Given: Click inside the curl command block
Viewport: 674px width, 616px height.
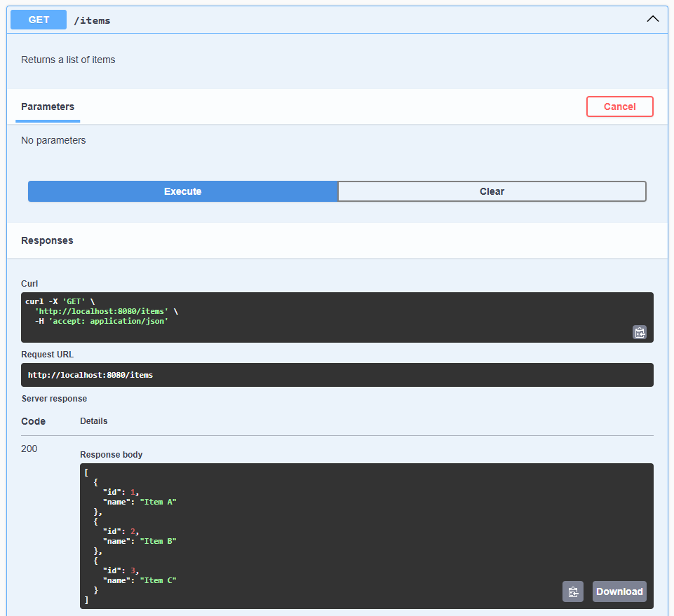Looking at the screenshot, I should 337,317.
